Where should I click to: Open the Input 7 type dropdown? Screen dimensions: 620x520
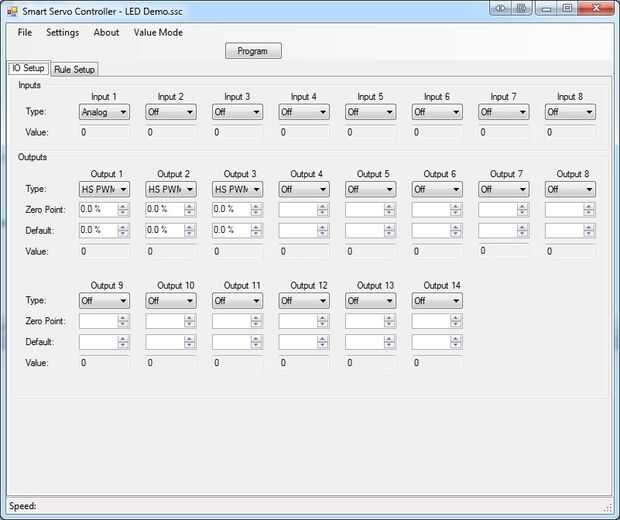coord(503,112)
